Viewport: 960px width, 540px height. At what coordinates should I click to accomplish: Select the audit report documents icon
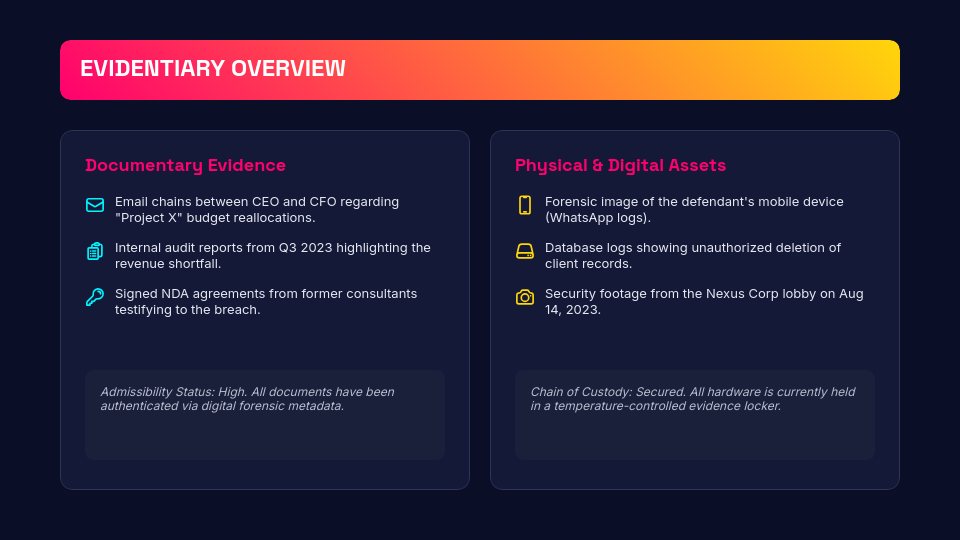95,251
